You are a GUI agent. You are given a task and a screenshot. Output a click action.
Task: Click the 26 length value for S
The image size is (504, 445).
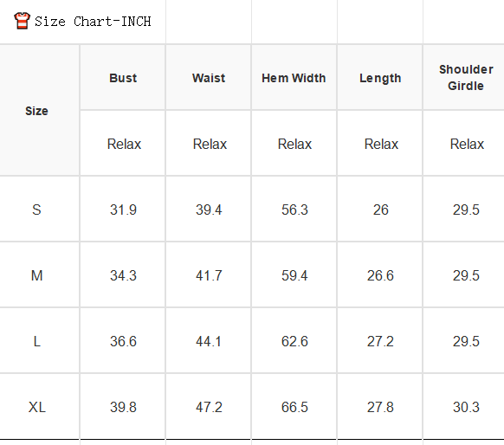pyautogui.click(x=380, y=210)
